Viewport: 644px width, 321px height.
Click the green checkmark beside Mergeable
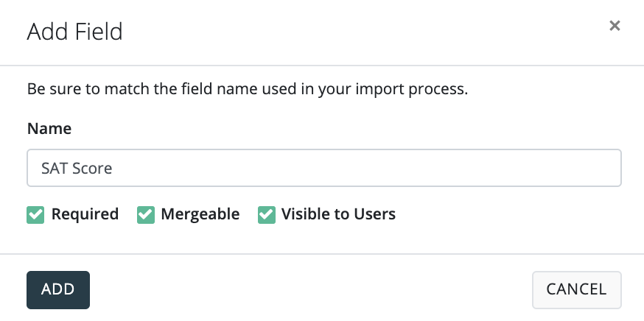(x=146, y=214)
